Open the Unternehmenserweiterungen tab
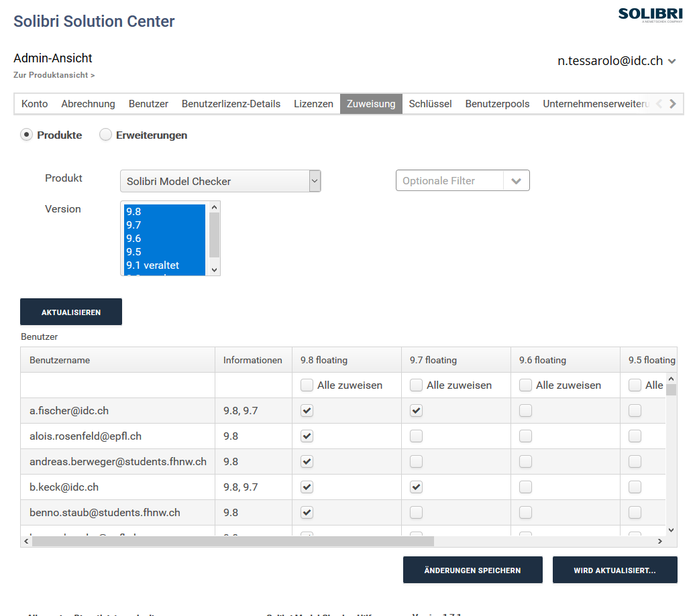Screen dimensions: 697x616 tap(596, 104)
